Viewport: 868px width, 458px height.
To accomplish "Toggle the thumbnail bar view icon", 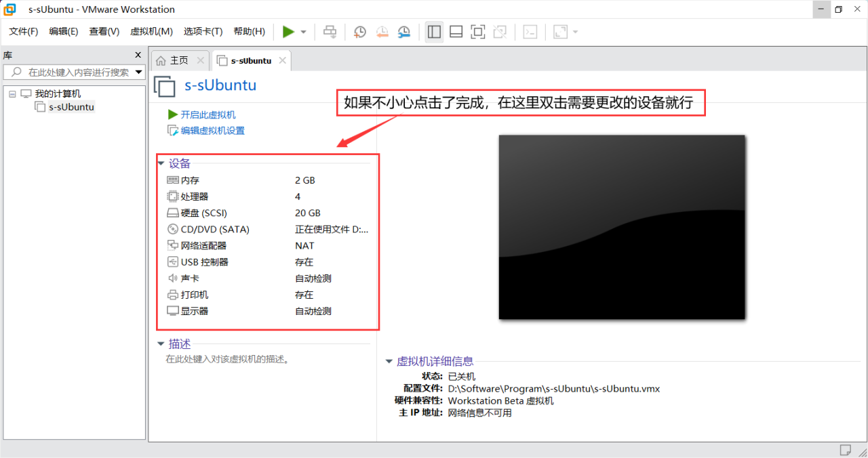I will click(456, 32).
